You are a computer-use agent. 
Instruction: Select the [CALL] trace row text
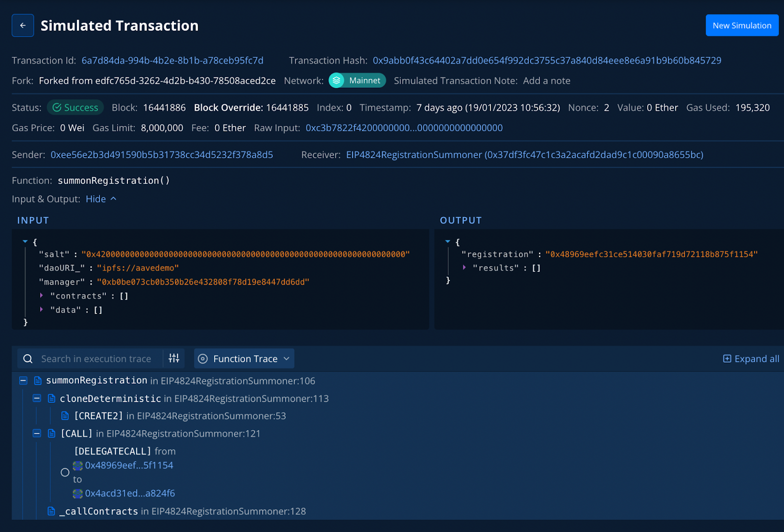pos(76,434)
